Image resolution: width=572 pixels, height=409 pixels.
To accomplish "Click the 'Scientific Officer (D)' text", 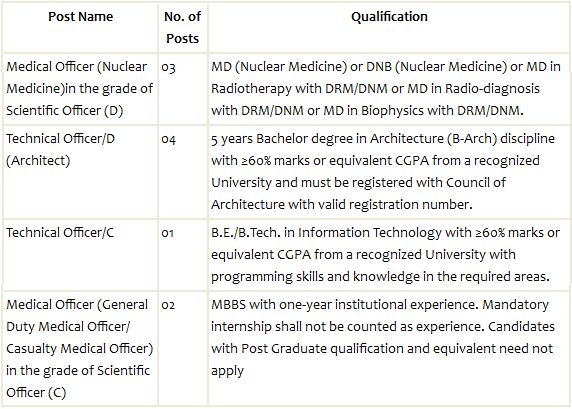I will click(x=65, y=111).
